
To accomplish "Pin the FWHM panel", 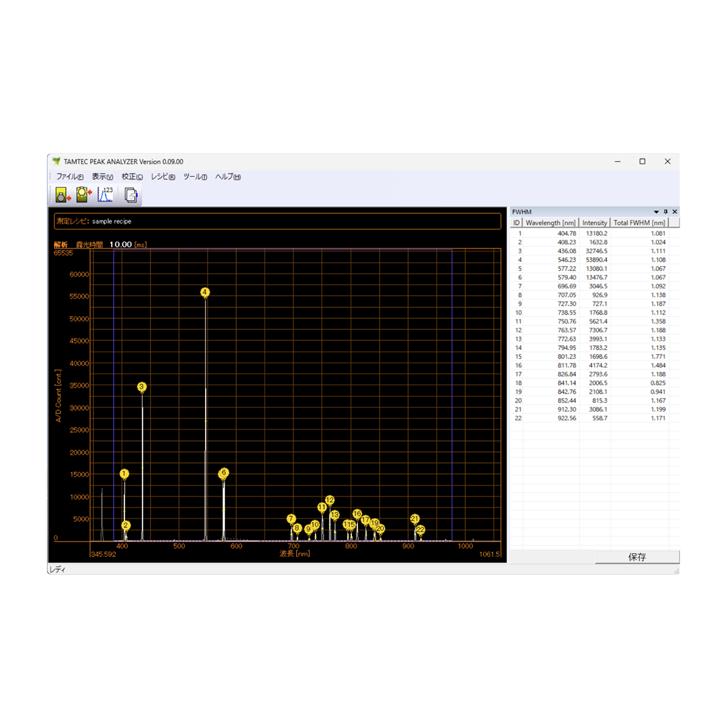I will [x=666, y=212].
